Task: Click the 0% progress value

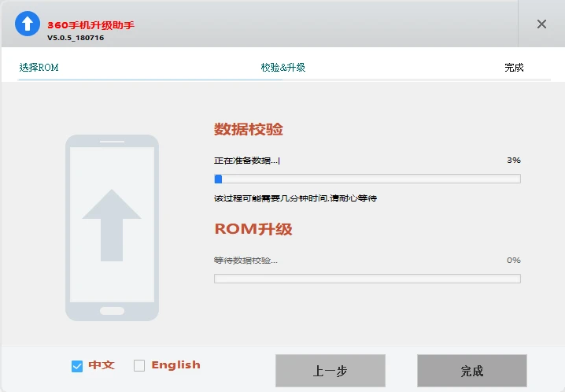Action: (514, 260)
